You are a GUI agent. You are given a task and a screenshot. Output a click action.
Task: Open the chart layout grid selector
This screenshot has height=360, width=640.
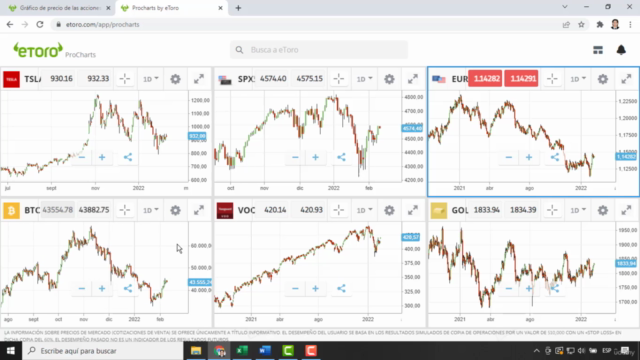pyautogui.click(x=598, y=50)
